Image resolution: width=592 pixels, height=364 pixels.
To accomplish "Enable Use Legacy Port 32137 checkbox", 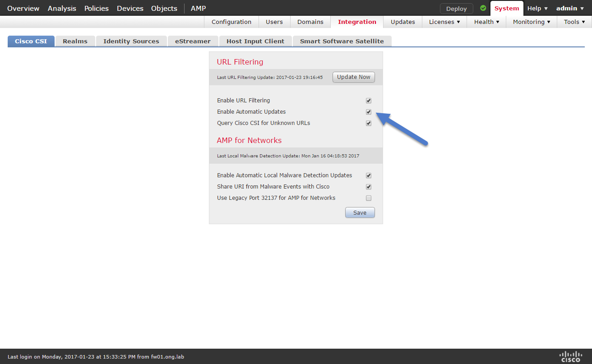I will [369, 198].
